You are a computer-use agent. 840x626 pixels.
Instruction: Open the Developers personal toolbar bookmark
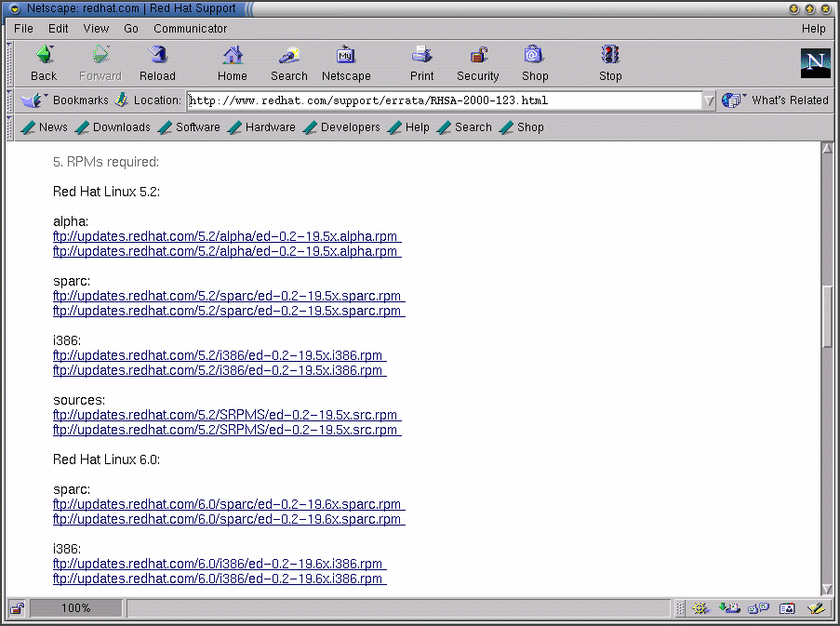(341, 127)
